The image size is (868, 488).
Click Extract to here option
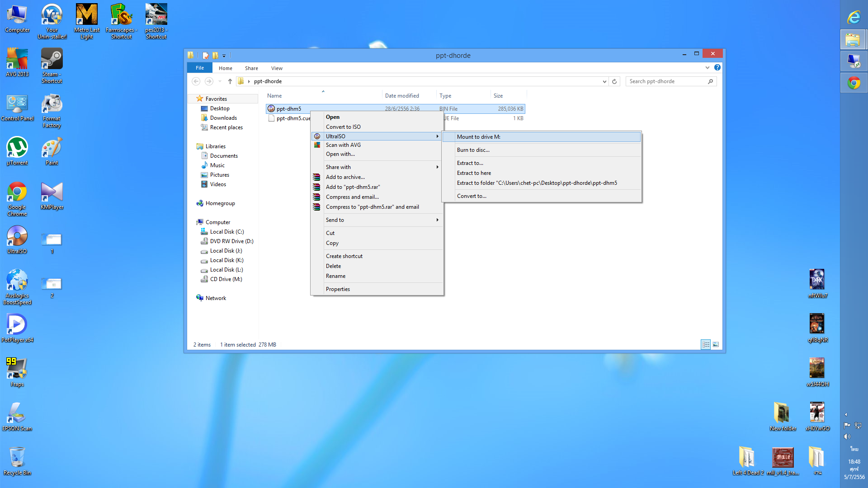point(473,173)
